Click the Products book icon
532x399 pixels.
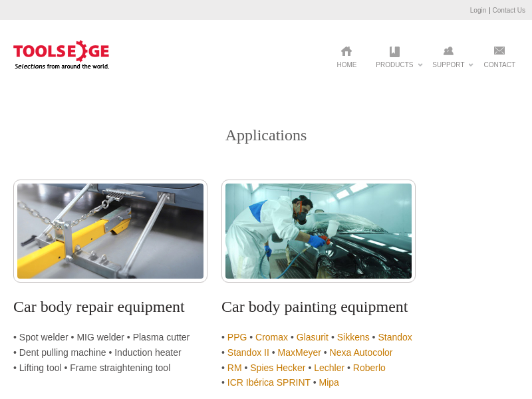394,52
